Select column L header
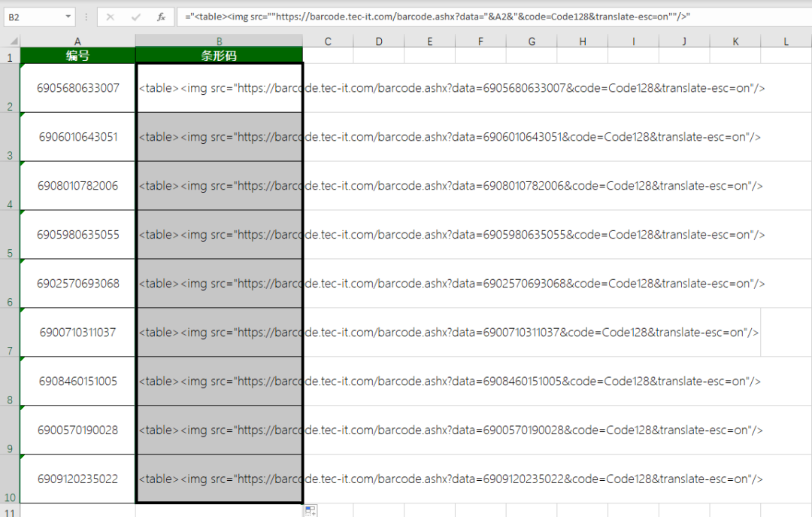Image resolution: width=812 pixels, height=517 pixels. (x=786, y=41)
